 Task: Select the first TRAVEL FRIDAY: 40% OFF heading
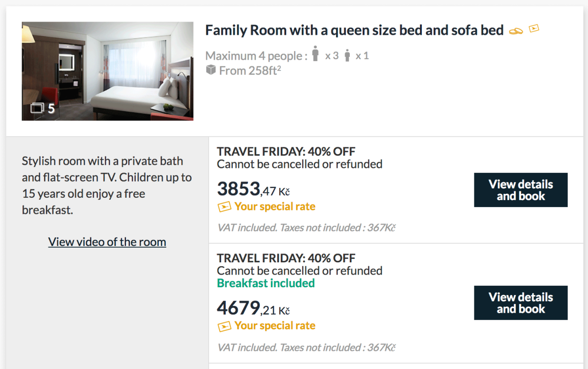click(x=286, y=152)
